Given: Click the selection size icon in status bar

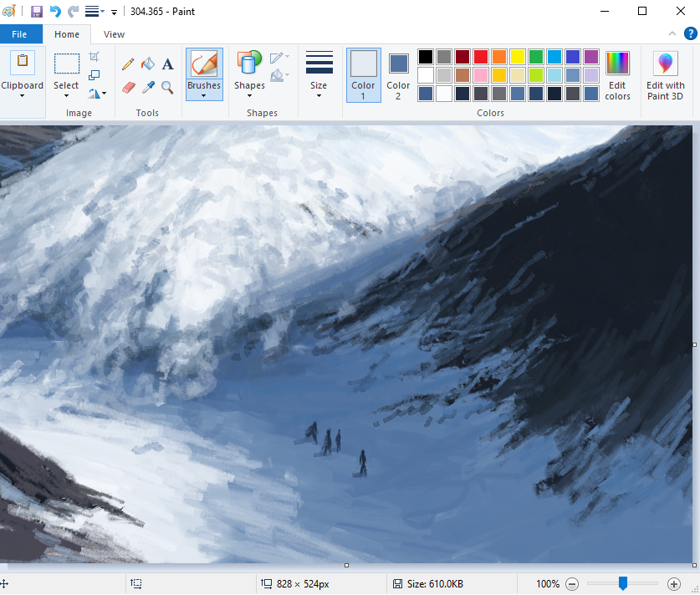Looking at the screenshot, I should [136, 583].
